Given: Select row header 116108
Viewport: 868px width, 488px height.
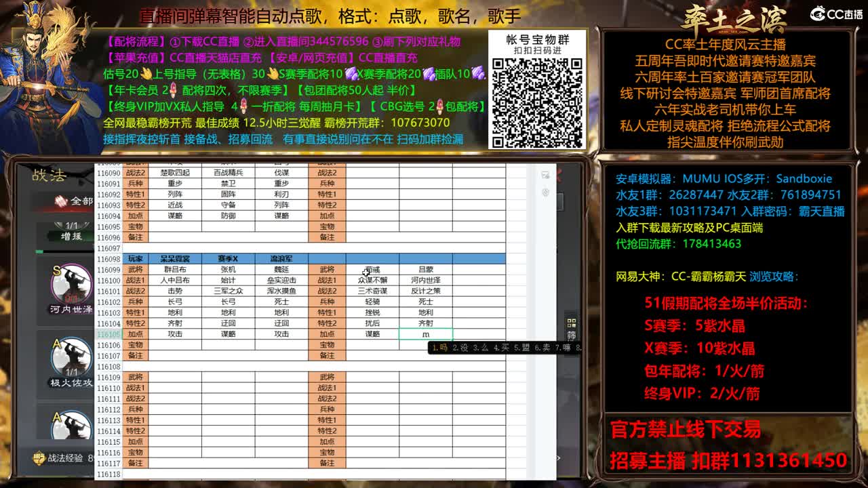Looking at the screenshot, I should (108, 367).
